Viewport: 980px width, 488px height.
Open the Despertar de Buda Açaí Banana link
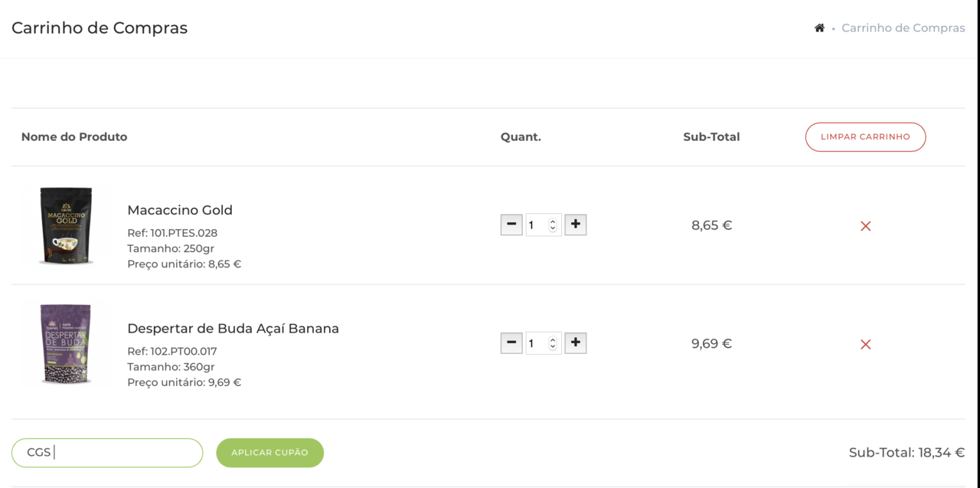(x=233, y=329)
